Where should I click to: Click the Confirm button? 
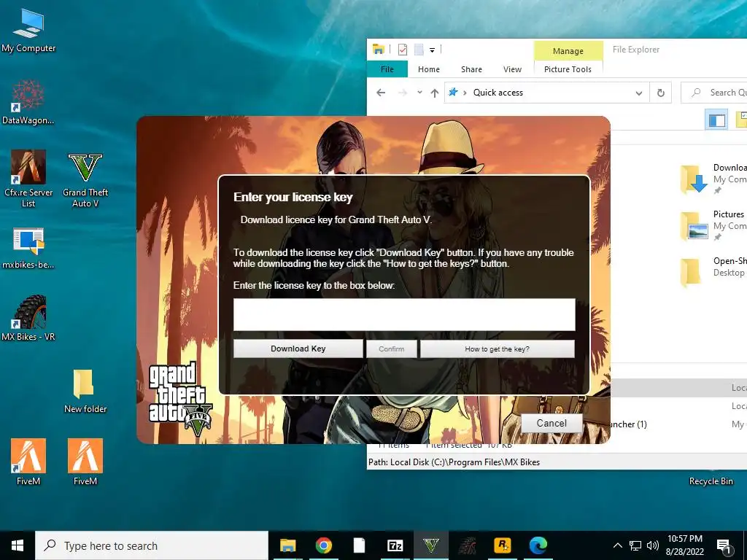click(x=392, y=349)
